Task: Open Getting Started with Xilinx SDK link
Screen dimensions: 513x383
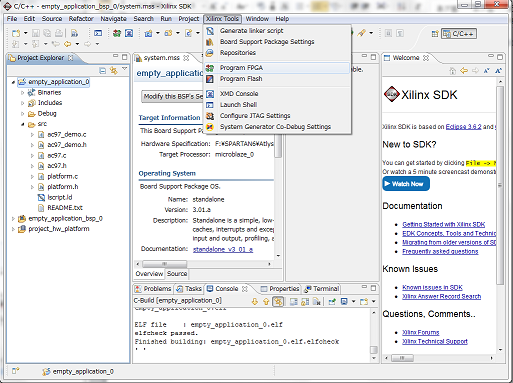Action: [443, 224]
